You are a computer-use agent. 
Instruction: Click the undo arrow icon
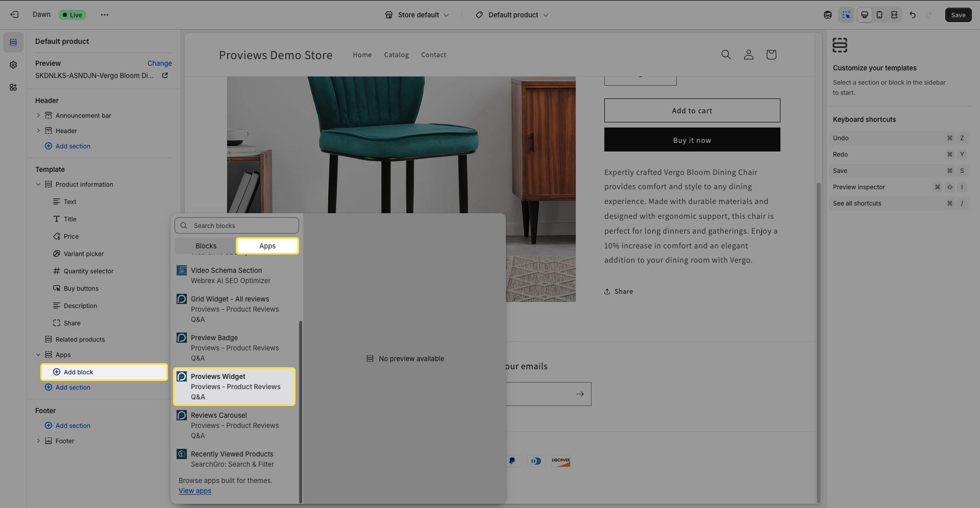(x=912, y=15)
